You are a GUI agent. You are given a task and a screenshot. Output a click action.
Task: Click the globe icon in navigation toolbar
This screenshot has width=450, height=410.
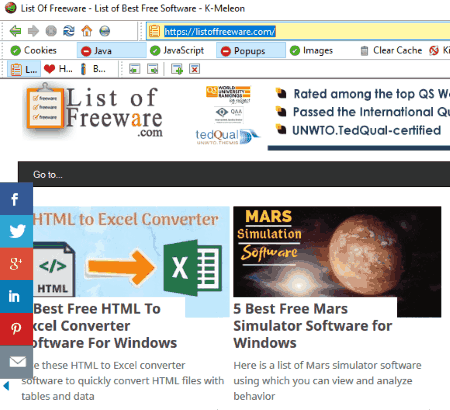pos(105,31)
